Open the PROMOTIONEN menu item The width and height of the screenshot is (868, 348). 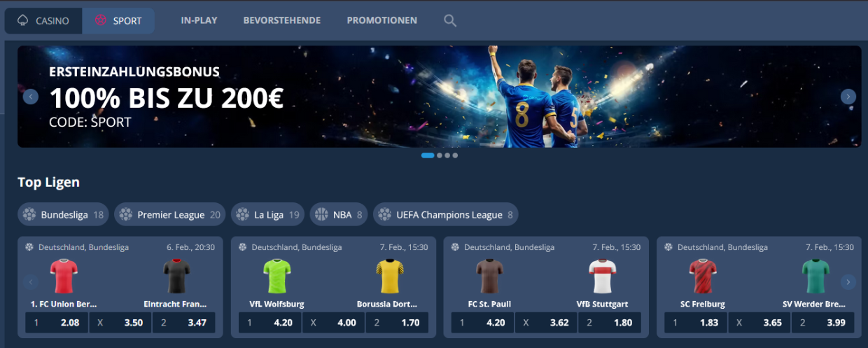pos(381,20)
